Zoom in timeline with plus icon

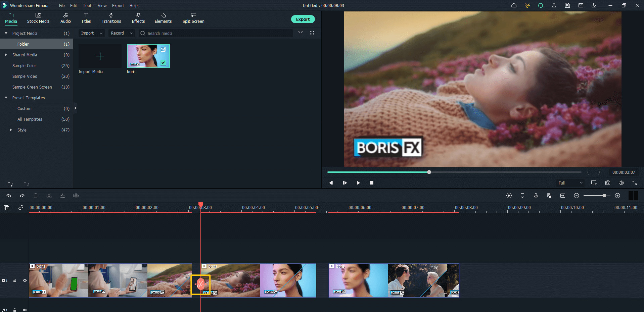(x=617, y=196)
